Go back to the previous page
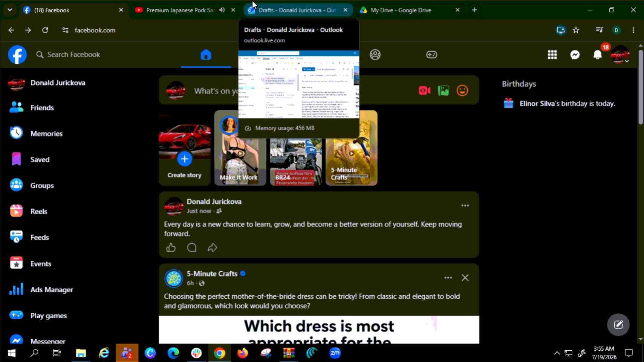The image size is (644, 362). (11, 30)
